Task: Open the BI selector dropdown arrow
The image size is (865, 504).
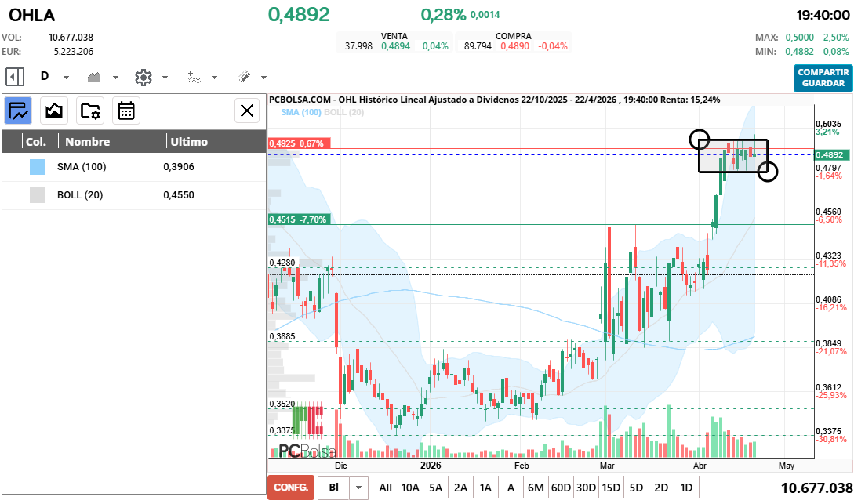Action: (358, 488)
